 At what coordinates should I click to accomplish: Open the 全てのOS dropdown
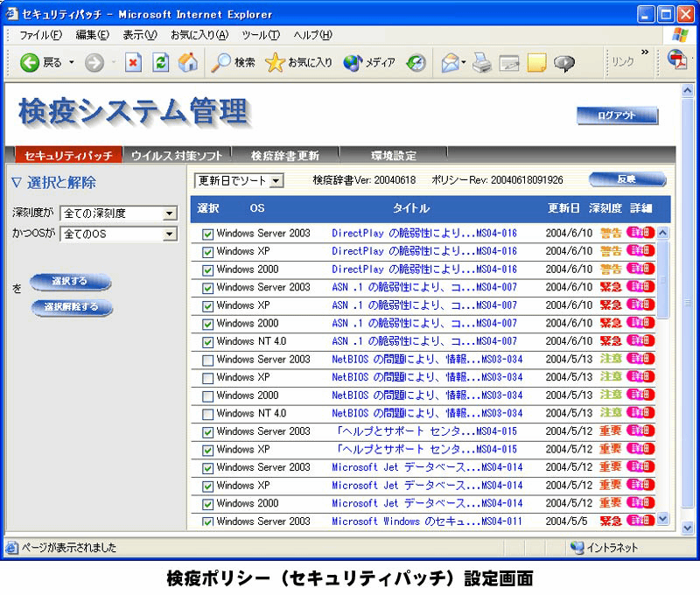119,234
